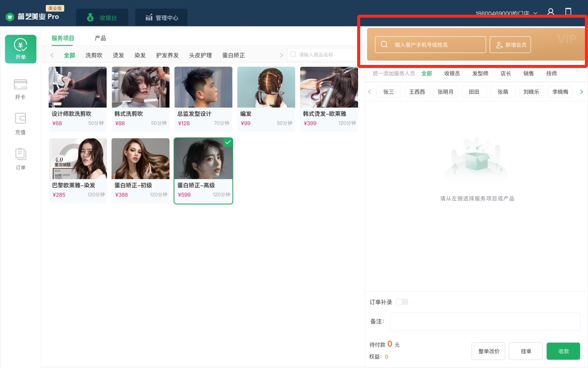Image resolution: width=588 pixels, height=368 pixels.
Task: Click the user account icon top right
Action: pyautogui.click(x=550, y=12)
